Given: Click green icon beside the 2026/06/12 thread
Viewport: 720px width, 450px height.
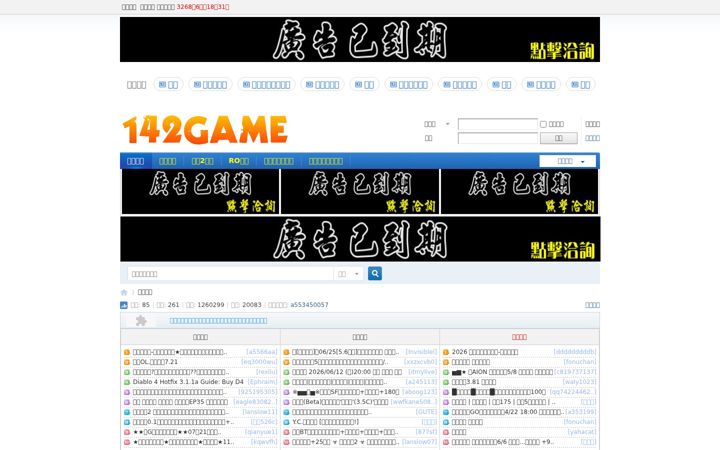Looking at the screenshot, I should pyautogui.click(x=286, y=372).
